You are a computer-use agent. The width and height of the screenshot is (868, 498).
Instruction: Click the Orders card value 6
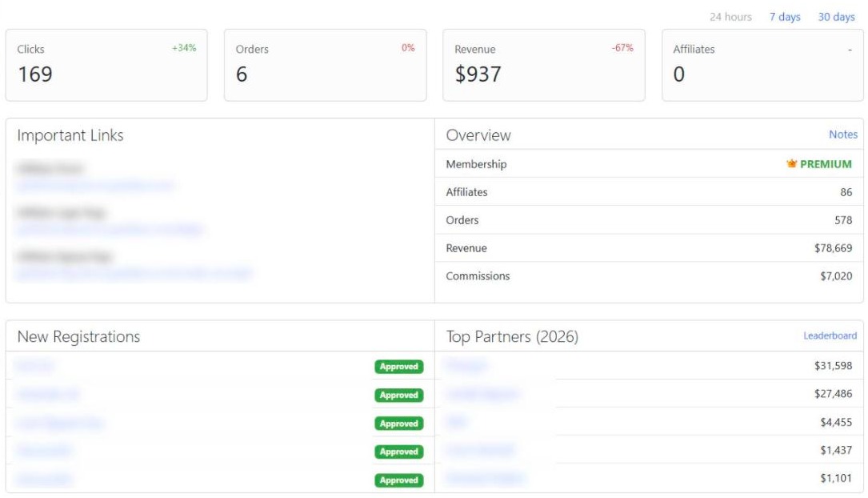[242, 74]
